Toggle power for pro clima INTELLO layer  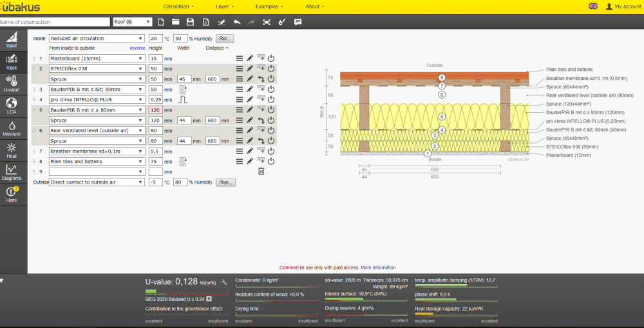(x=271, y=99)
